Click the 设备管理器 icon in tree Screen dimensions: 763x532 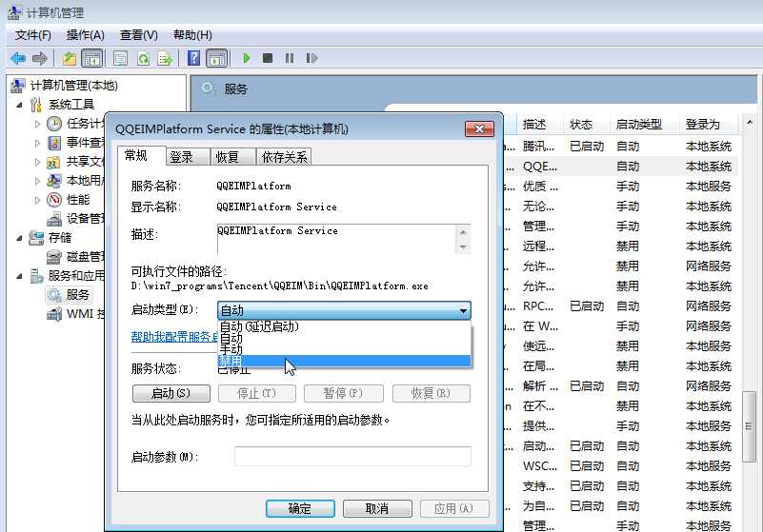[x=54, y=219]
